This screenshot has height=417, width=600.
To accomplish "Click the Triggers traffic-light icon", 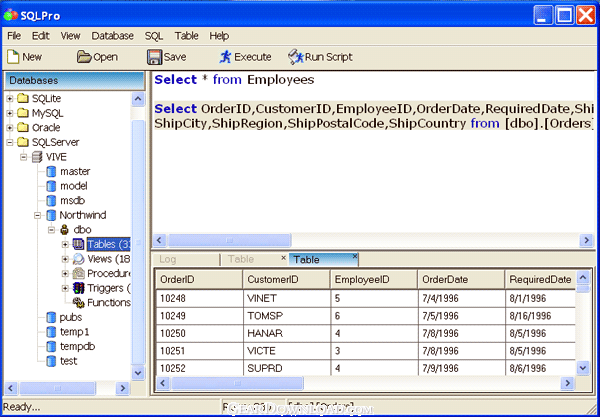I will [x=78, y=288].
